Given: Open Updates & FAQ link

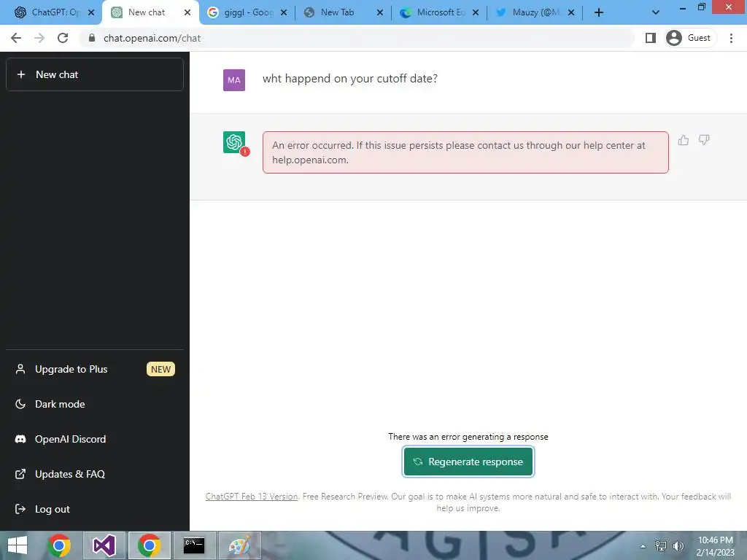Looking at the screenshot, I should click(x=95, y=474).
